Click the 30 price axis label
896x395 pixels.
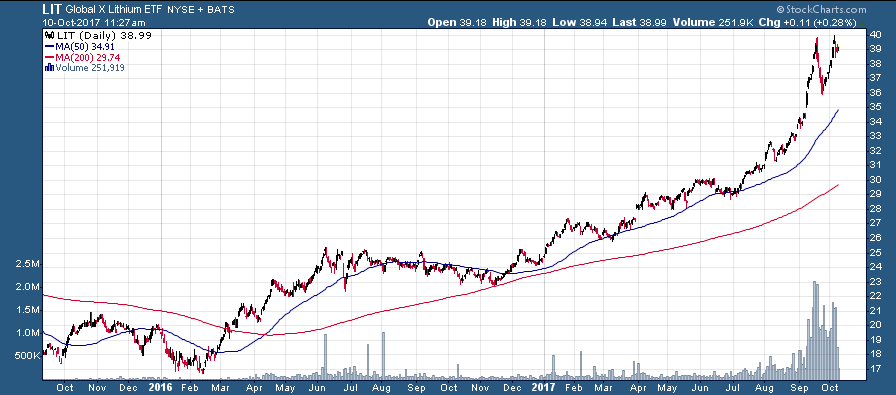[874, 179]
